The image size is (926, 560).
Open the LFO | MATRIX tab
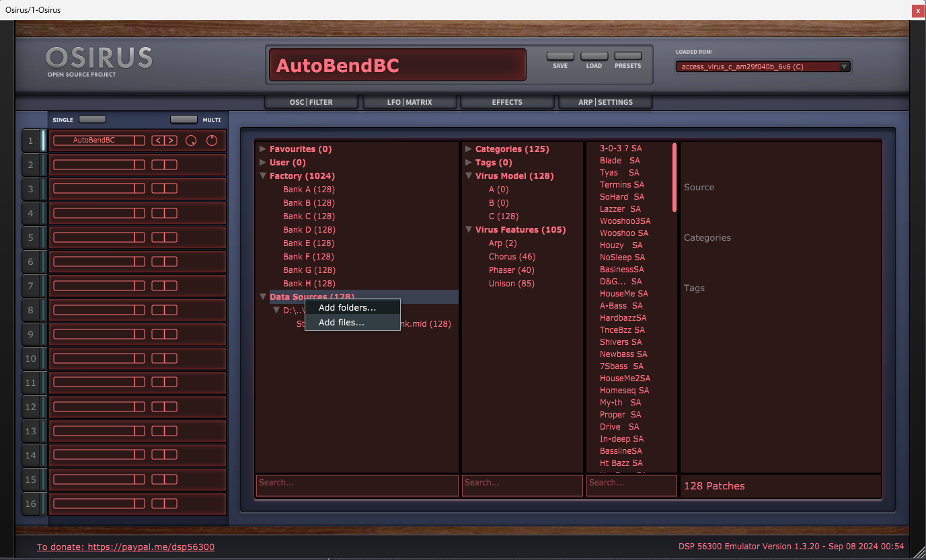pos(410,102)
